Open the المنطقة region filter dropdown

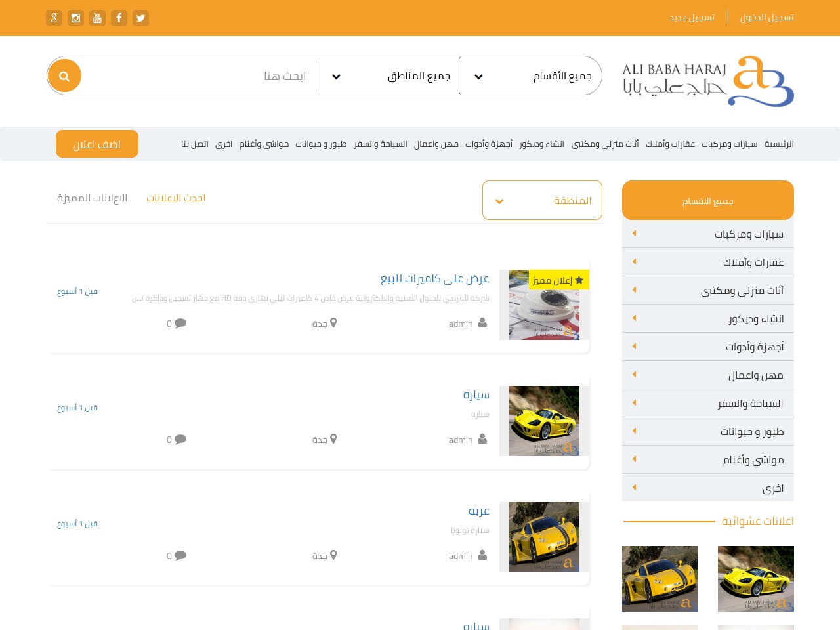(542, 200)
